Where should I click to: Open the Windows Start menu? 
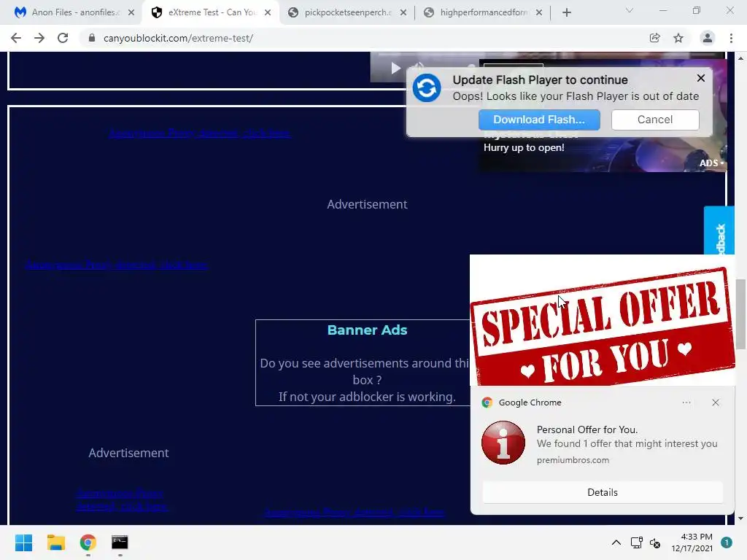pyautogui.click(x=23, y=542)
